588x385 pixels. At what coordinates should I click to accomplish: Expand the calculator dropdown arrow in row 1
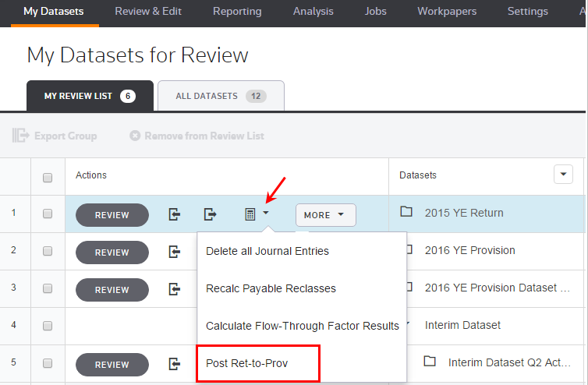267,213
